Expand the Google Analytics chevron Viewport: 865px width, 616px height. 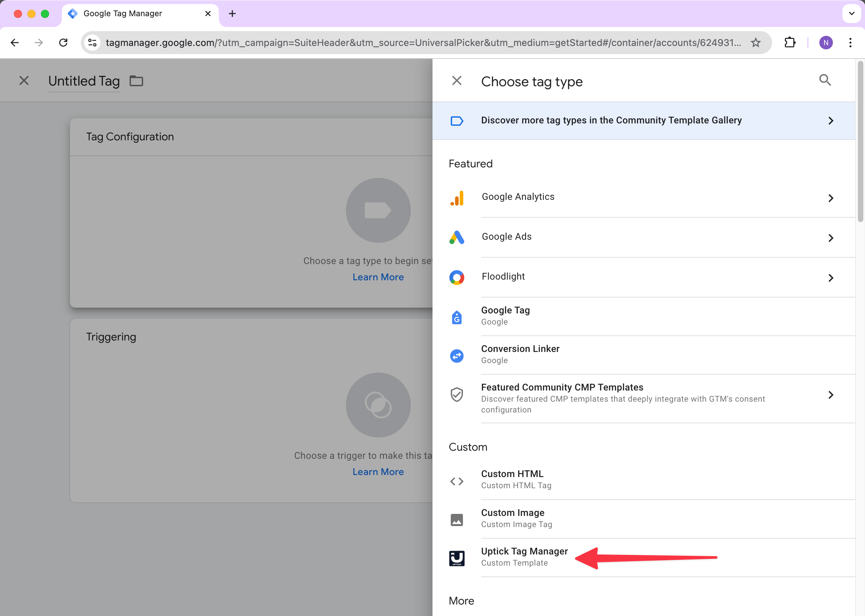click(831, 198)
